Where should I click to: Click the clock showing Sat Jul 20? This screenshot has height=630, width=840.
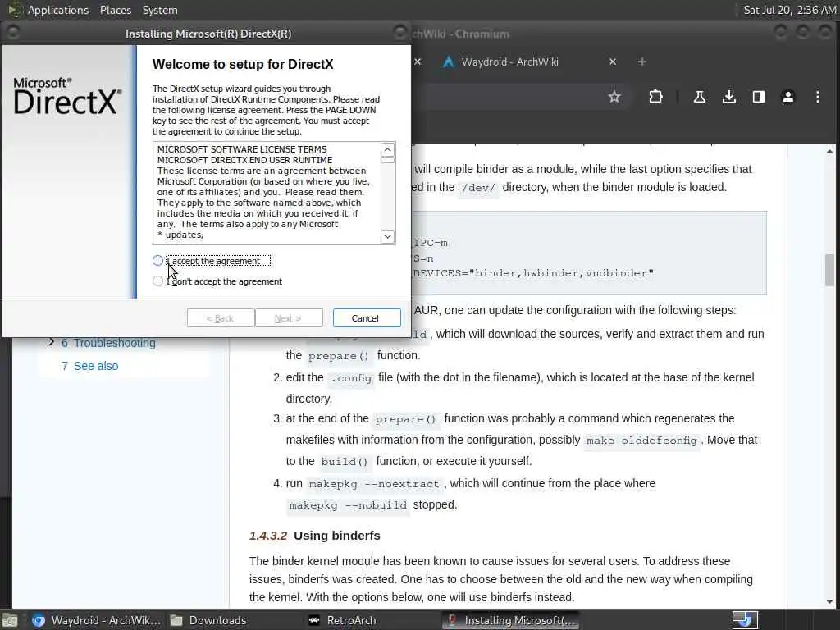pyautogui.click(x=789, y=10)
